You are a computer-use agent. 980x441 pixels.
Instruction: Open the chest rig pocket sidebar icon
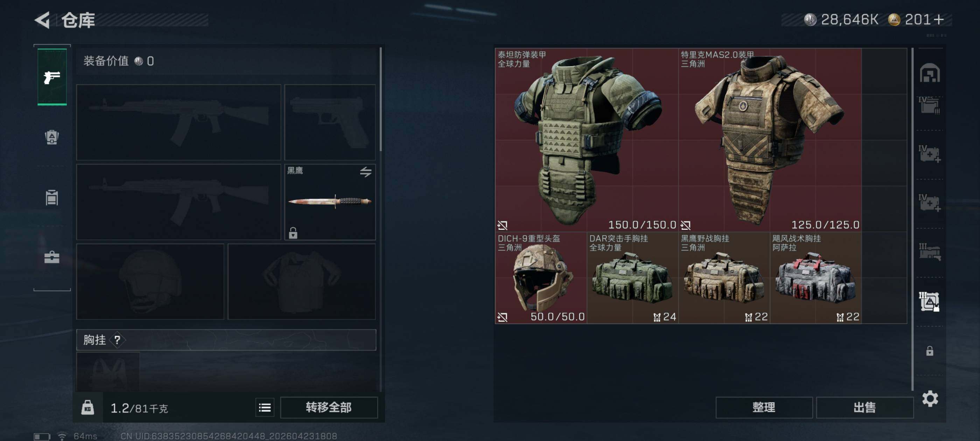(x=52, y=197)
